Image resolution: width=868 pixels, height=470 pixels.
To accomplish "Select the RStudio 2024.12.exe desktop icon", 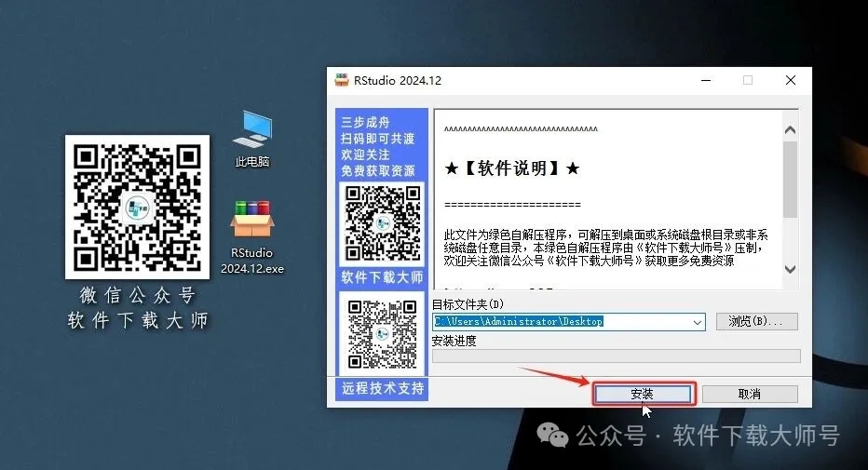I will pyautogui.click(x=251, y=237).
